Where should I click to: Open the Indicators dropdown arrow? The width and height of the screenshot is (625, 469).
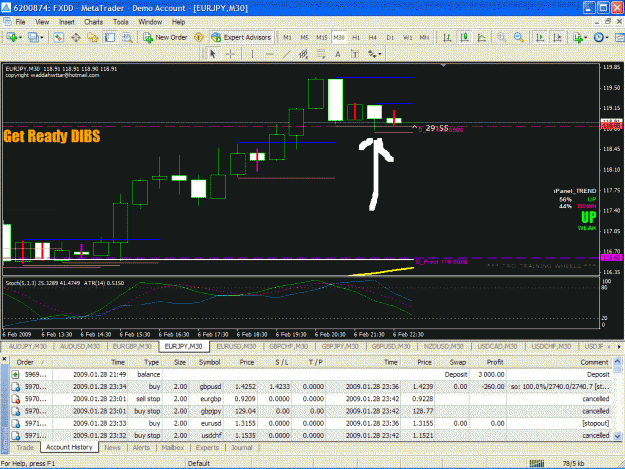coord(586,37)
